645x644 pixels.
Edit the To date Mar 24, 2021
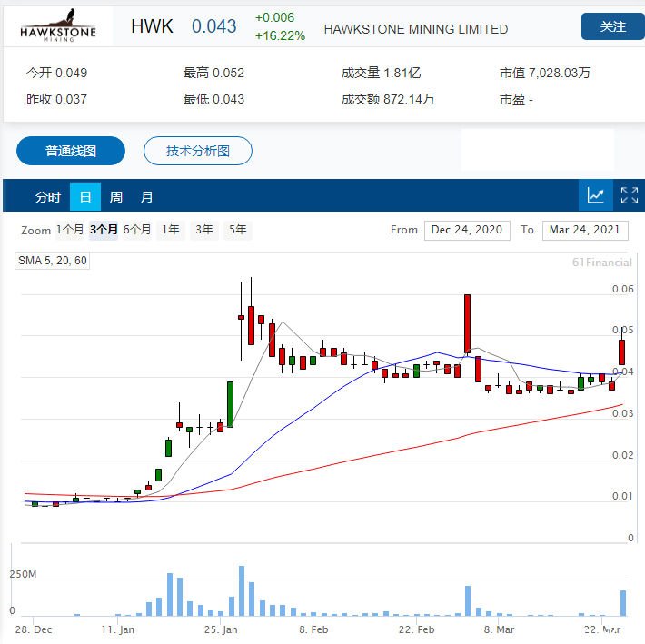[x=585, y=230]
